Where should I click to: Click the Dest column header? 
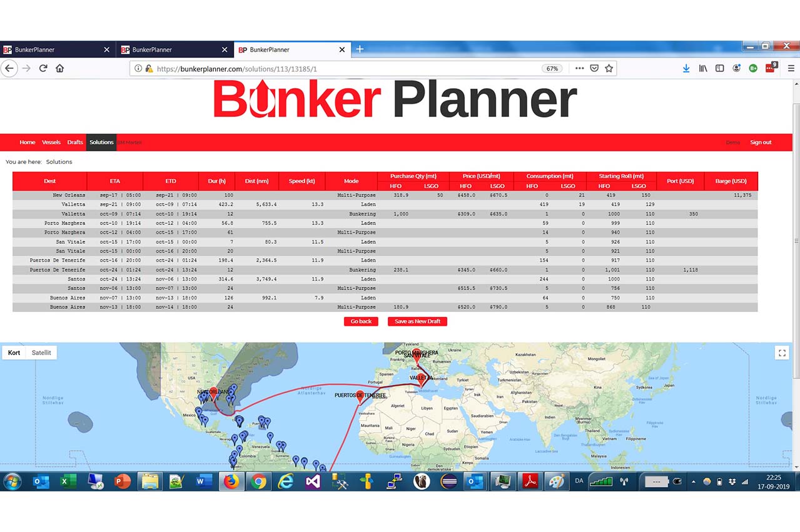click(x=49, y=181)
